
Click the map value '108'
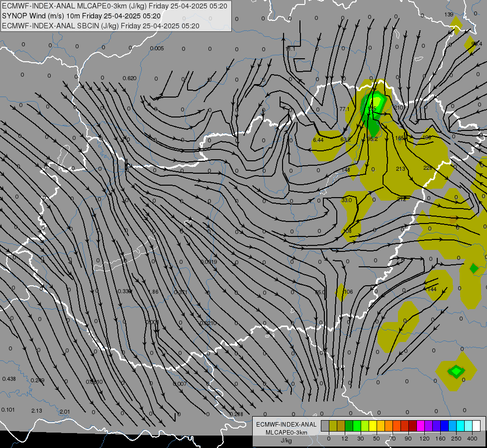[x=347, y=231]
